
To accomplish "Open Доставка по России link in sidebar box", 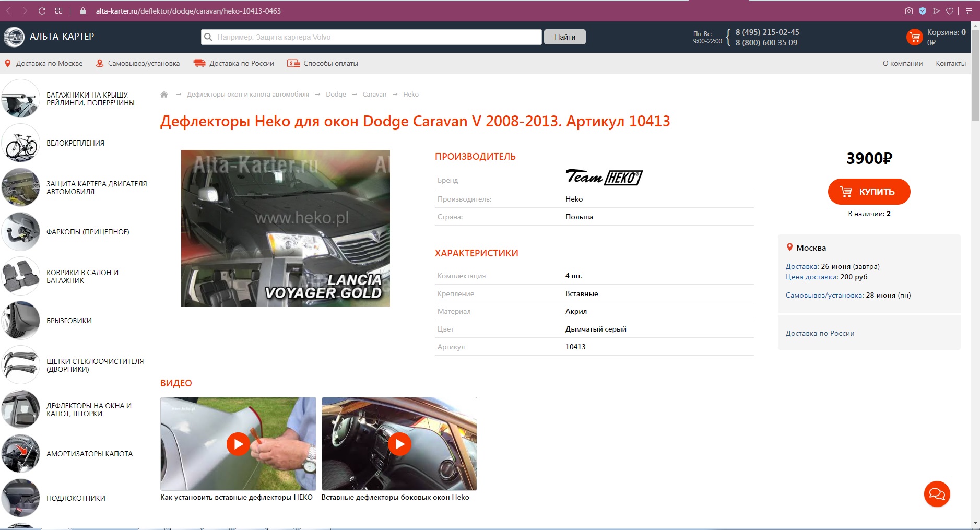I will (x=820, y=333).
